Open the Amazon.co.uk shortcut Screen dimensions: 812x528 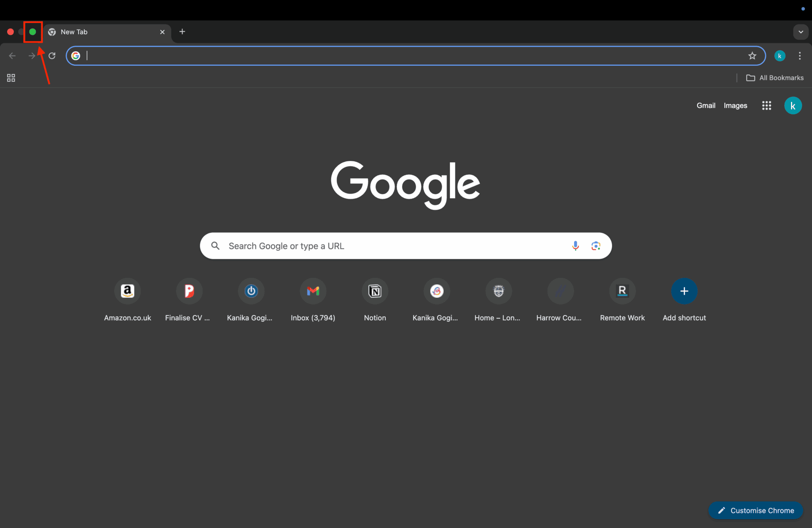pos(127,291)
